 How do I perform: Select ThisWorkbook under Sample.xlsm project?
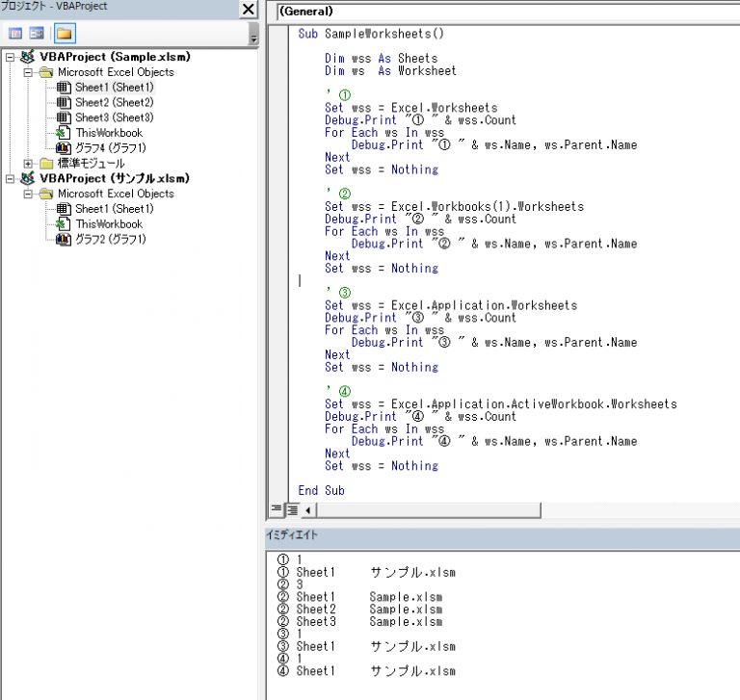pos(109,133)
